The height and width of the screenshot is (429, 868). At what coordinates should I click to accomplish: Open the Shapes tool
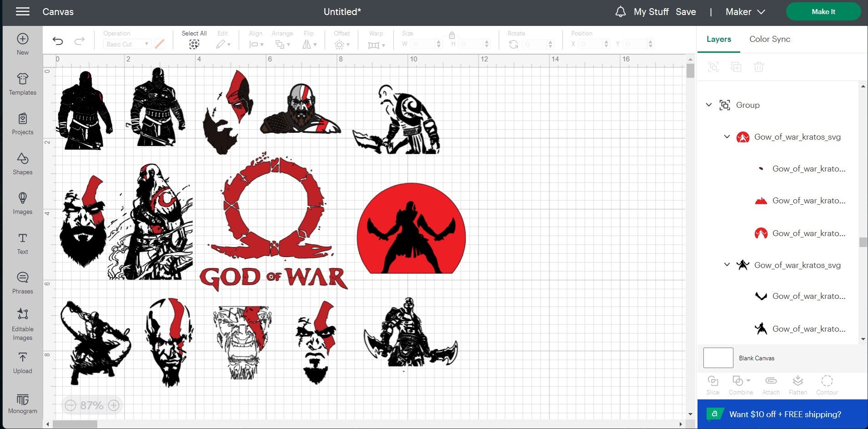point(23,164)
